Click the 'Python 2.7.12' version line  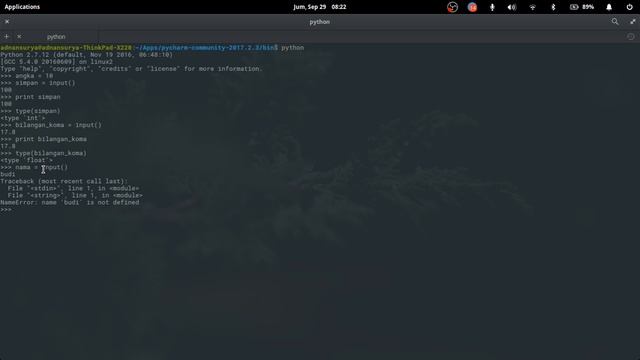[87, 55]
